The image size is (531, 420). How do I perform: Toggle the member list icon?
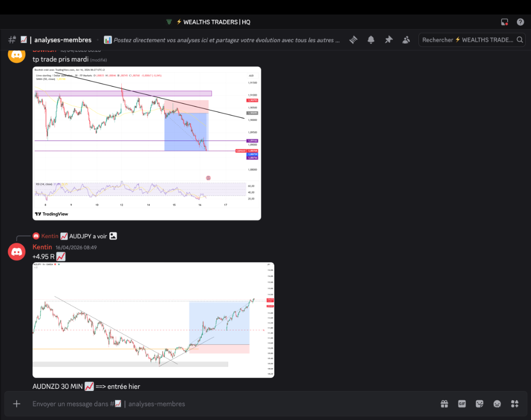pyautogui.click(x=406, y=40)
